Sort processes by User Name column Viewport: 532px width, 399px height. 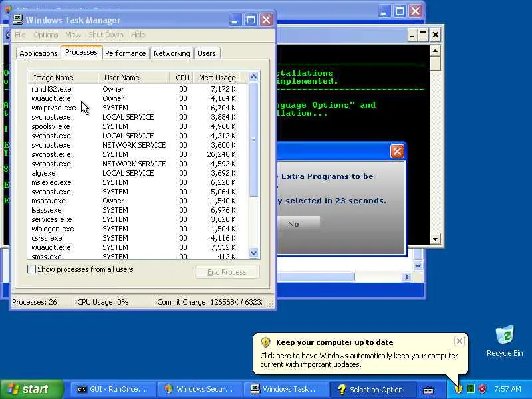click(x=134, y=78)
